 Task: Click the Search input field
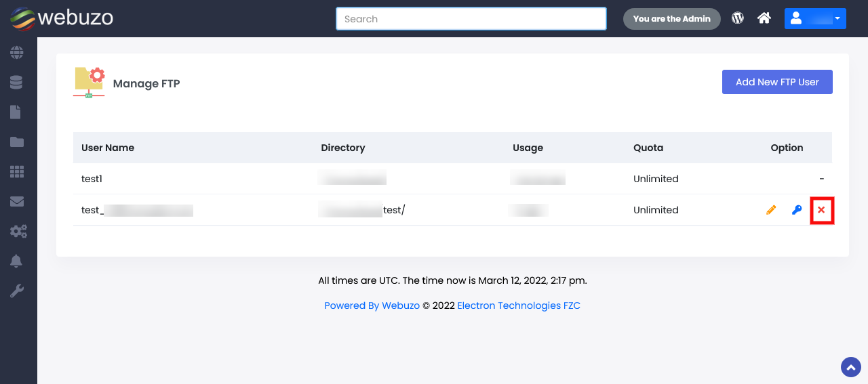tap(471, 19)
